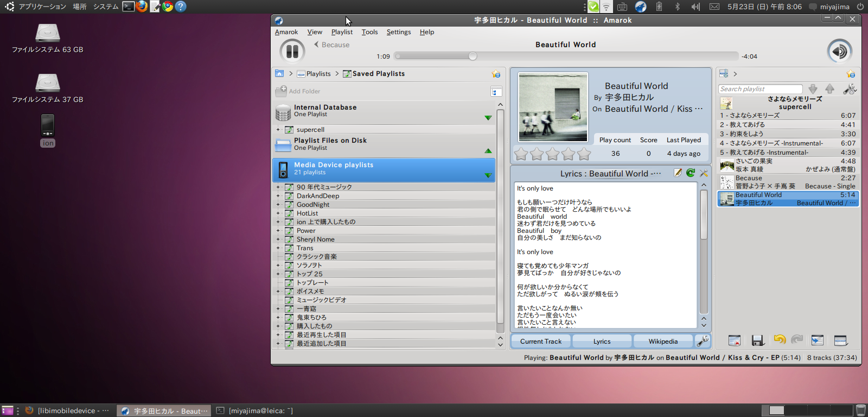Pause playback with the round pause button

pyautogui.click(x=292, y=52)
